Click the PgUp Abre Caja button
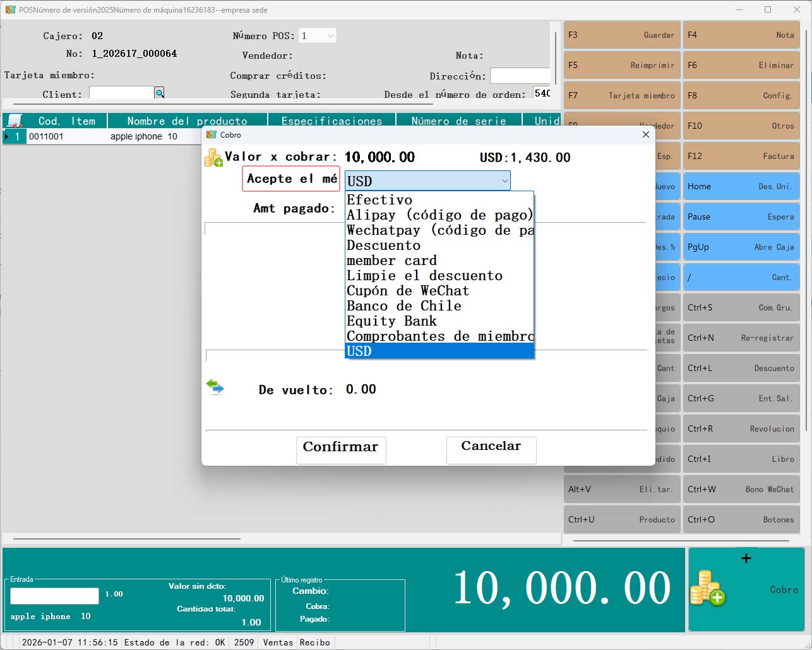Viewport: 812px width, 650px height. [x=741, y=247]
